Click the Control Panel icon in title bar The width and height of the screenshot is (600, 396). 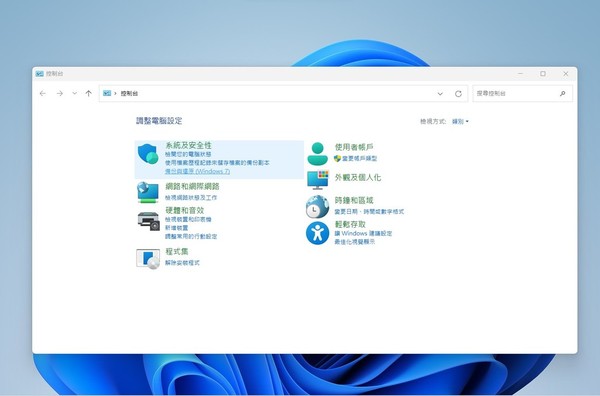pos(39,73)
